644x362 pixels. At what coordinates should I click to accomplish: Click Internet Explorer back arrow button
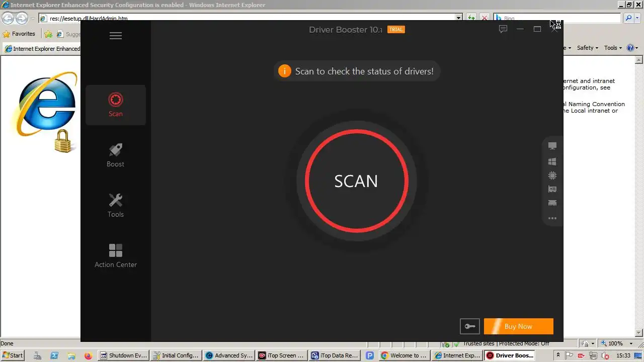pos(8,19)
